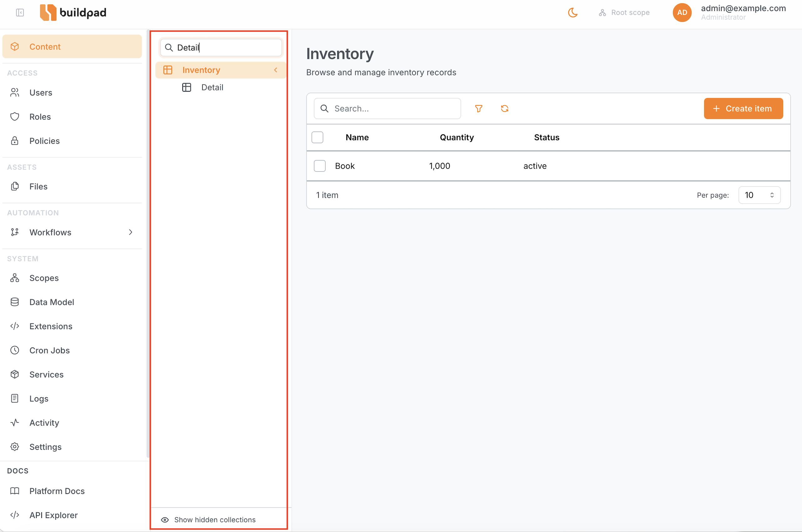Open Roles page
802x532 pixels.
click(x=72, y=117)
